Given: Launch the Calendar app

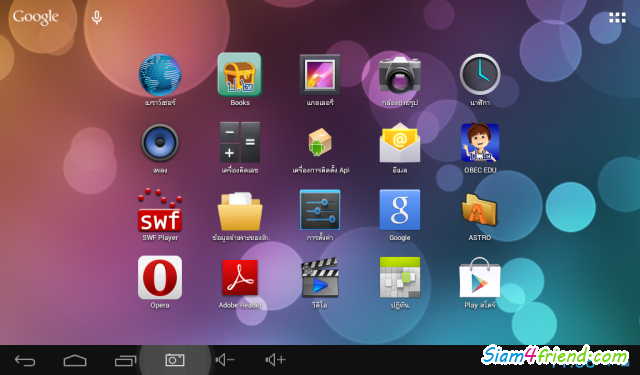Looking at the screenshot, I should [400, 277].
